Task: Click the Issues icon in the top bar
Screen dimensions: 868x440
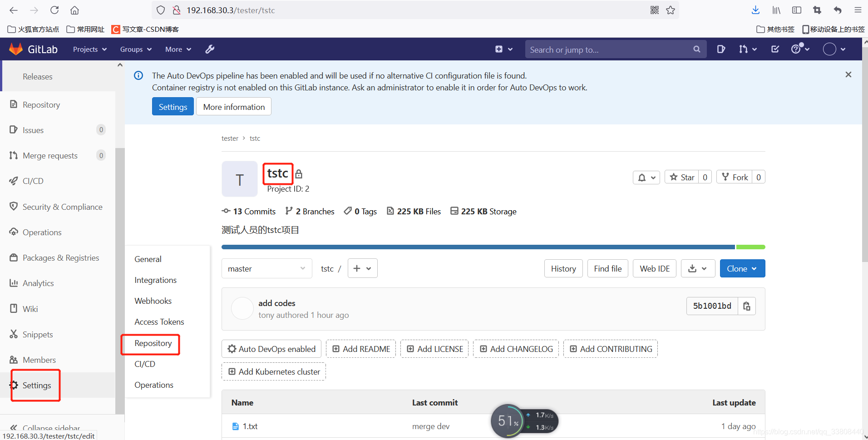Action: coord(721,49)
